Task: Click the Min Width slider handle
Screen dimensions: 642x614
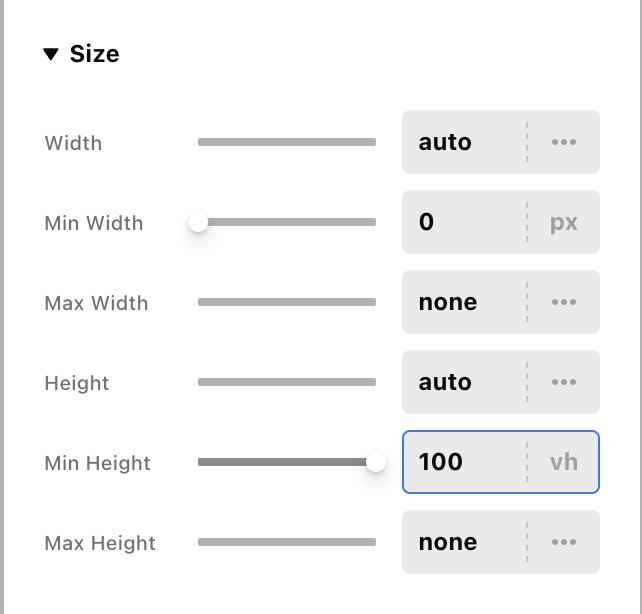Action: point(198,222)
